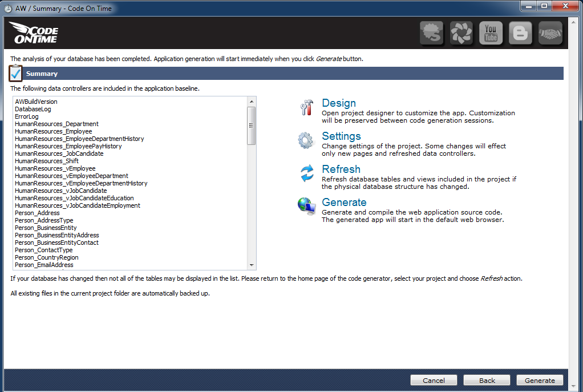This screenshot has height=392, width=583.
Task: Select Person_BusinessEntityContact in the list
Action: tap(57, 243)
